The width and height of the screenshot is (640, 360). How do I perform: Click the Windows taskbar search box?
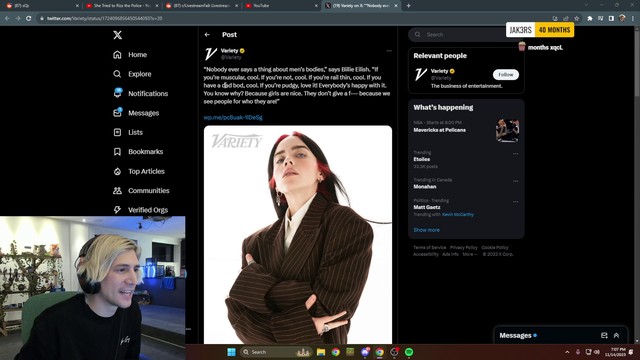point(276,352)
